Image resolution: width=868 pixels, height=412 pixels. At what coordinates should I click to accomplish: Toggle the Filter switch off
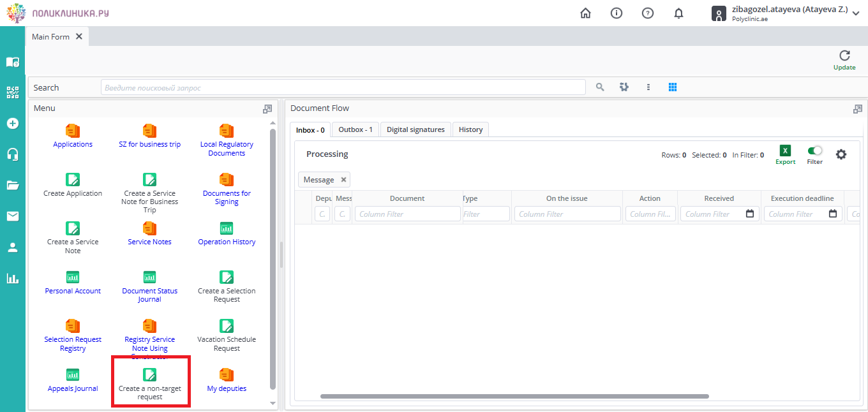[x=814, y=151]
